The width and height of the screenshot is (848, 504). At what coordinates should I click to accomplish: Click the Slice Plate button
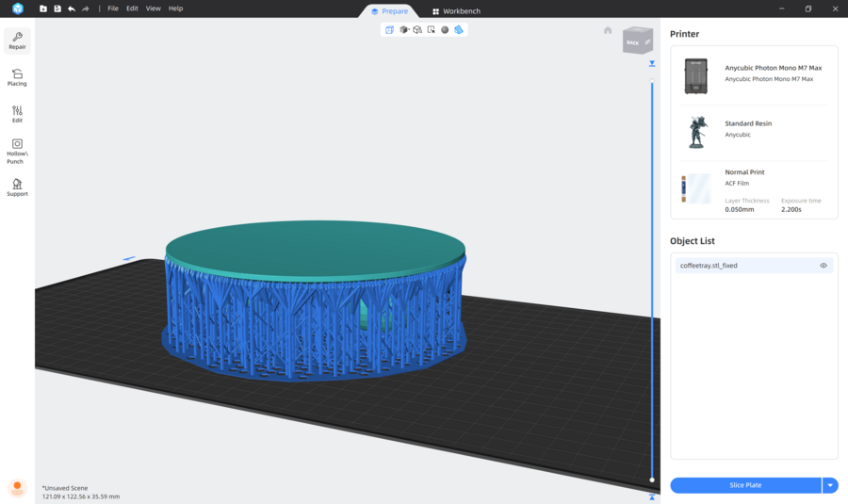click(x=745, y=485)
